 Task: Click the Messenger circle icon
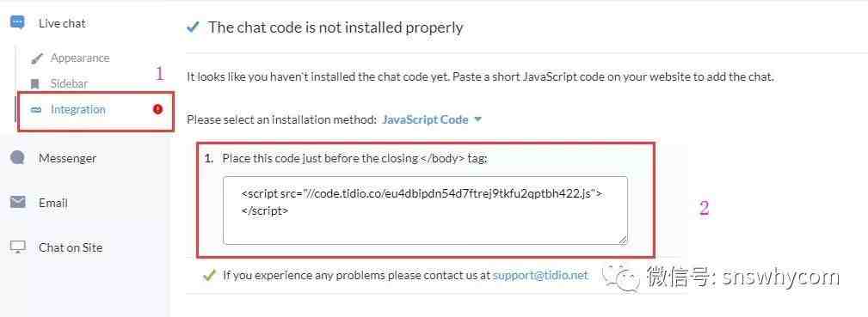pyautogui.click(x=18, y=158)
